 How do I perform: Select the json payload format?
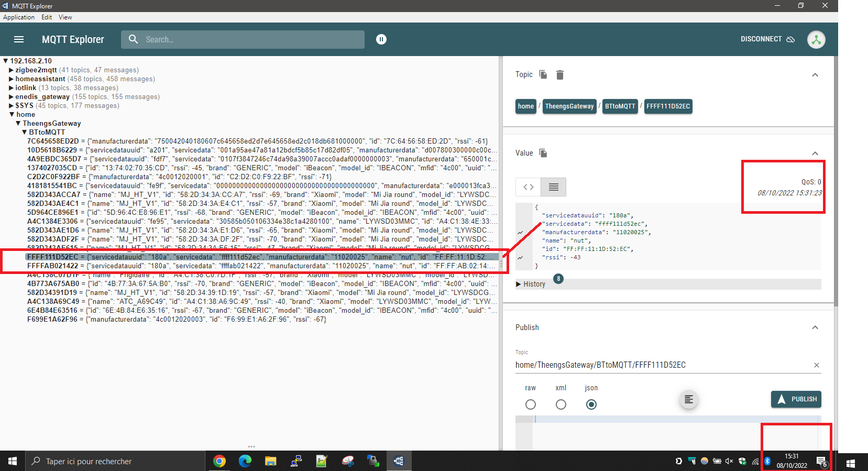[591, 404]
